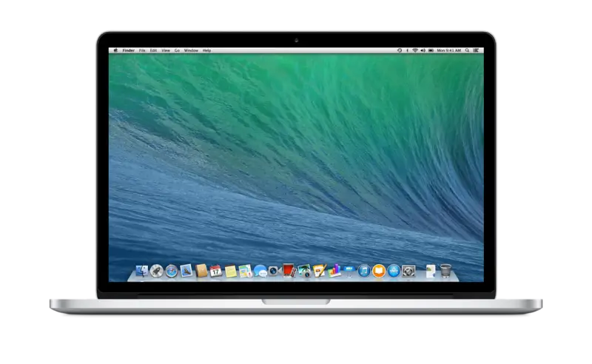Viewport: 592px width, 364px height.
Task: Open App Store icon in Dock
Action: pyautogui.click(x=394, y=271)
